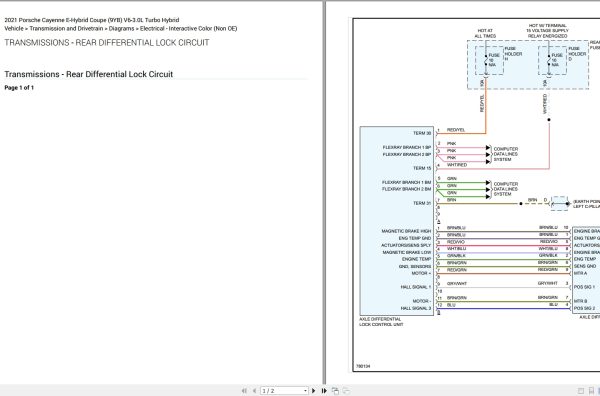Image resolution: width=600 pixels, height=396 pixels.
Task: Go to the first page using the bottom toolbar
Action: 244,391
